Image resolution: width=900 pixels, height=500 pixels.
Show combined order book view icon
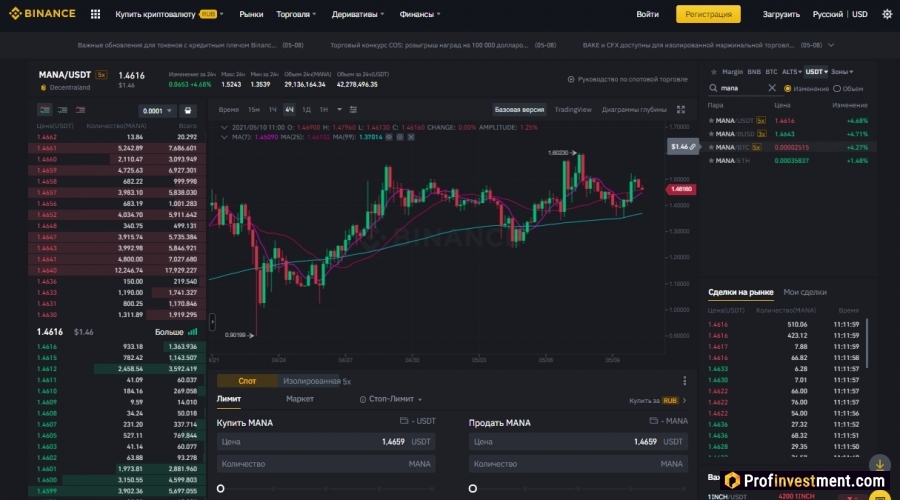click(x=44, y=110)
